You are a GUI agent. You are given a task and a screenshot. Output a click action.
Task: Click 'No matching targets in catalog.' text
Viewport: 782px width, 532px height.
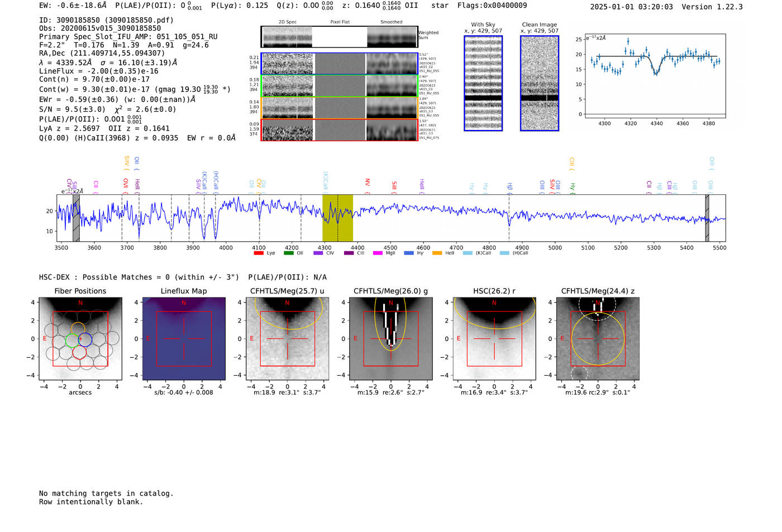point(106,493)
